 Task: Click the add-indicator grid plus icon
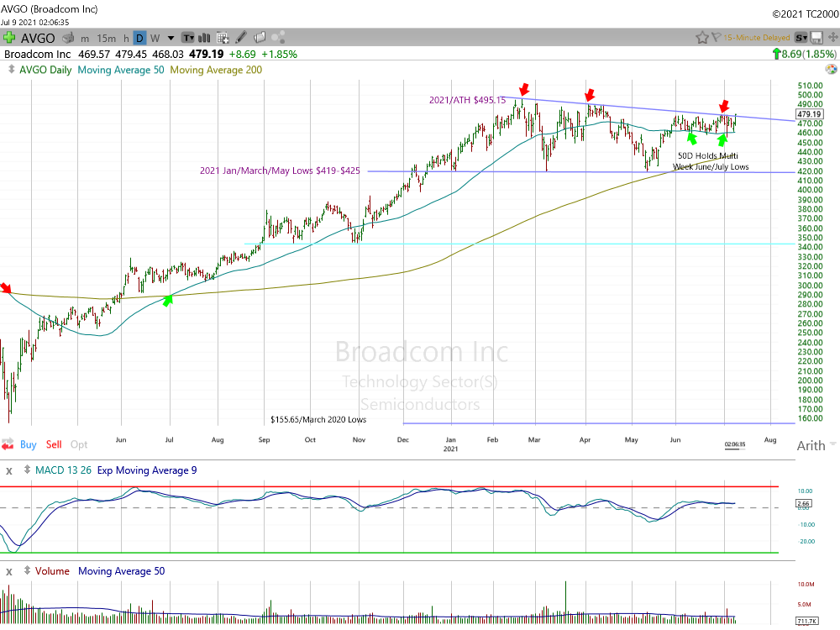(223, 38)
